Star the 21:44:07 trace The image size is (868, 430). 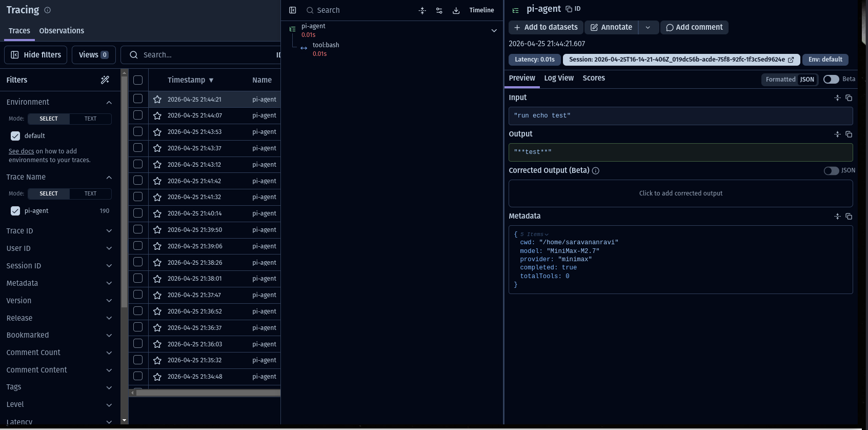point(157,115)
